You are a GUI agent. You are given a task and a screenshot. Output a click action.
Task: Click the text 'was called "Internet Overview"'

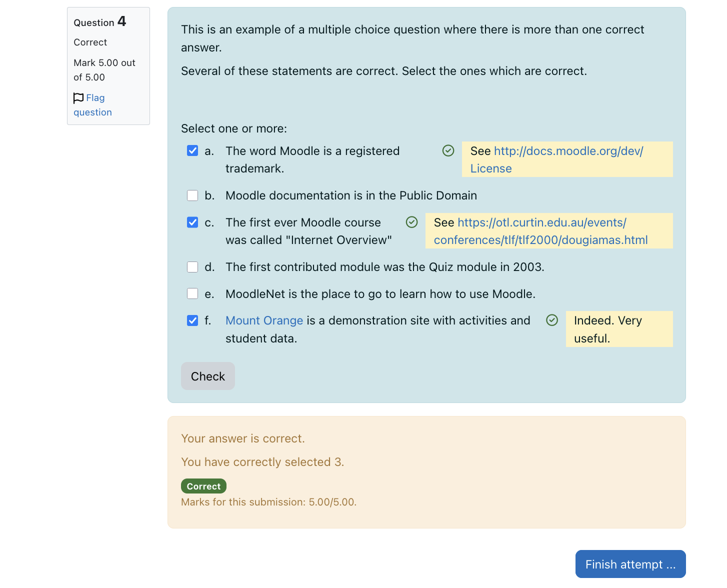[x=308, y=240]
